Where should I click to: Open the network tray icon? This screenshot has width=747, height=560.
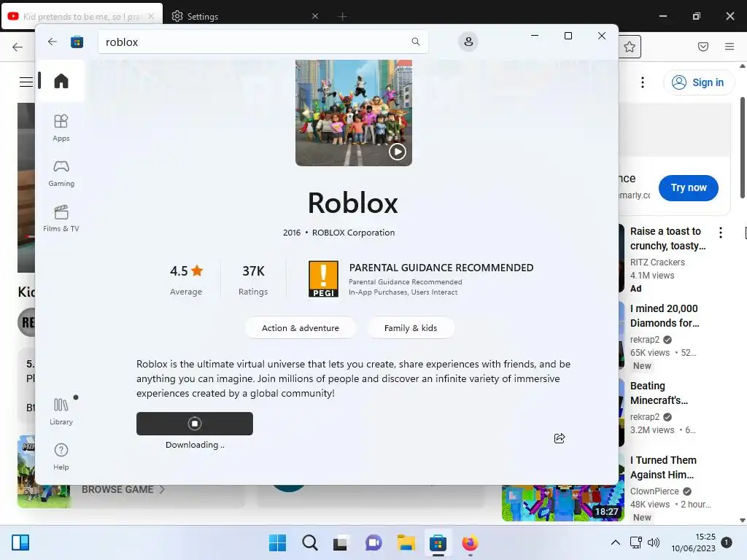click(636, 542)
